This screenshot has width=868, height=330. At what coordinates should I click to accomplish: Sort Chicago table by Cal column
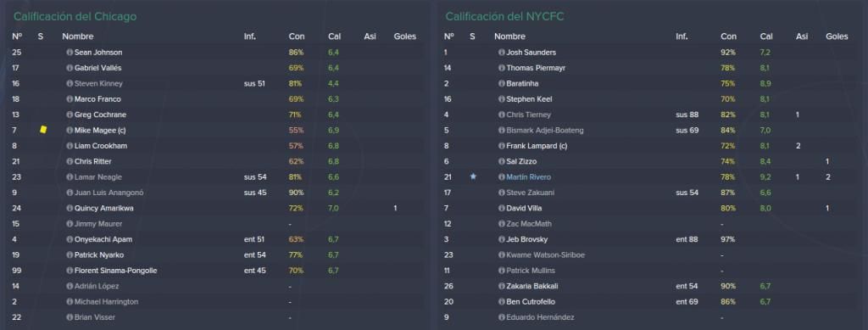pyautogui.click(x=334, y=36)
